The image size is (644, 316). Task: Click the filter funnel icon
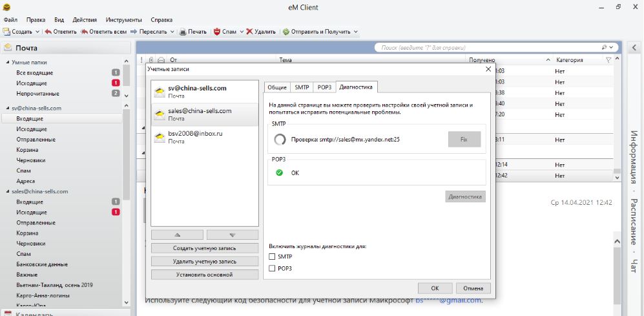coord(608,60)
